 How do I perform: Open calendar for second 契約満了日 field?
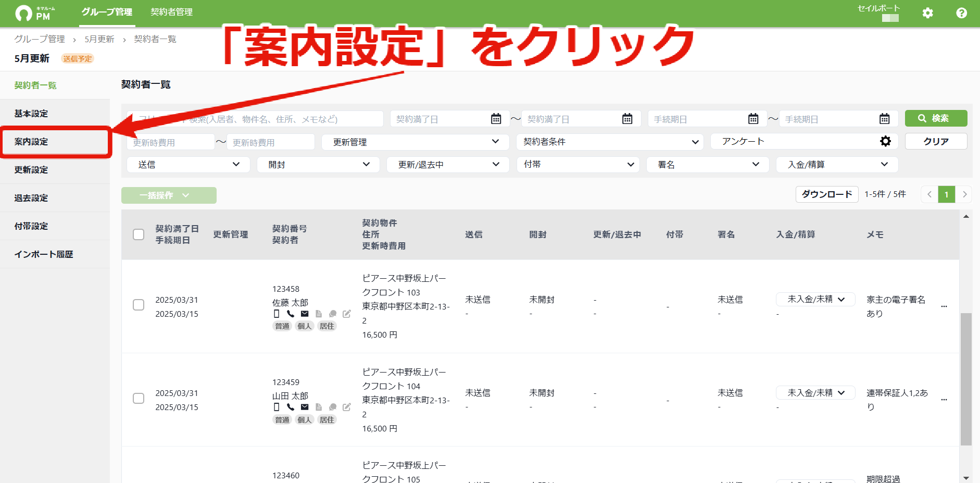pos(627,119)
